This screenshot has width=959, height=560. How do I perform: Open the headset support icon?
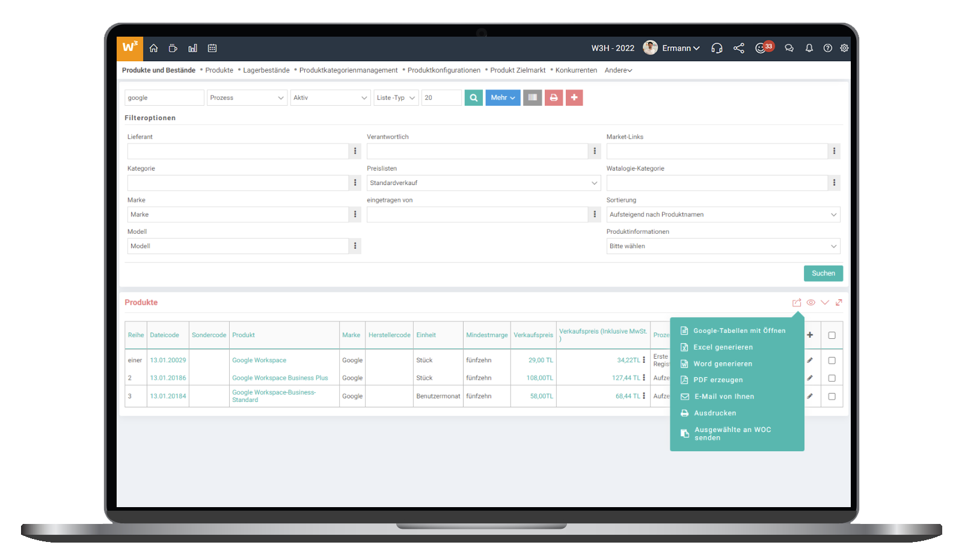[x=717, y=48]
